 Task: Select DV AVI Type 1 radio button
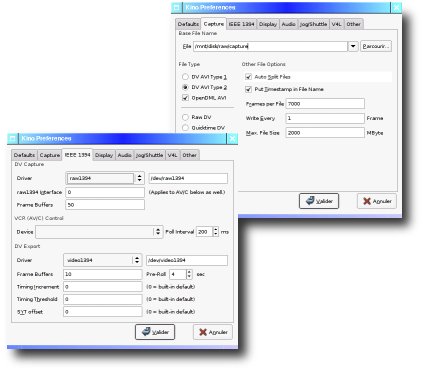[185, 77]
